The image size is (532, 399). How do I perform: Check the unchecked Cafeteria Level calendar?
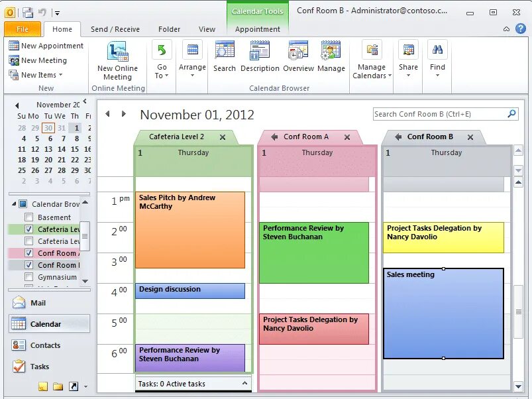(x=29, y=241)
